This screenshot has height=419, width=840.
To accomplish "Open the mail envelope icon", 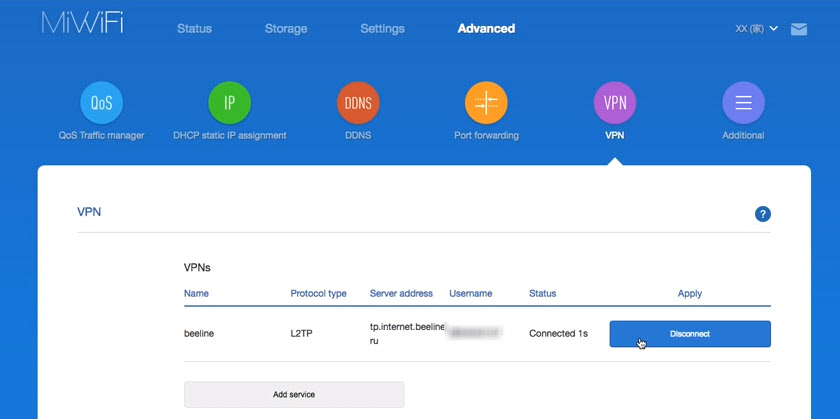I will [x=798, y=29].
